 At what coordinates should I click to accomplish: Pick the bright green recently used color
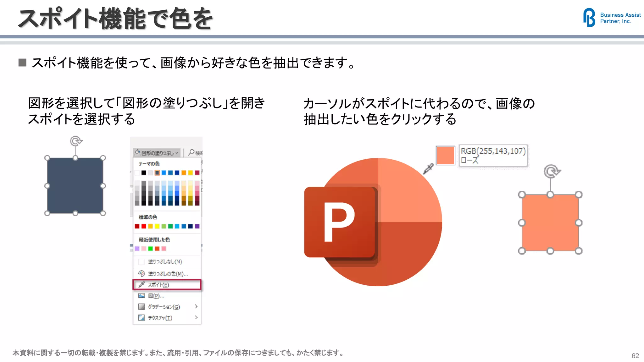pos(150,249)
